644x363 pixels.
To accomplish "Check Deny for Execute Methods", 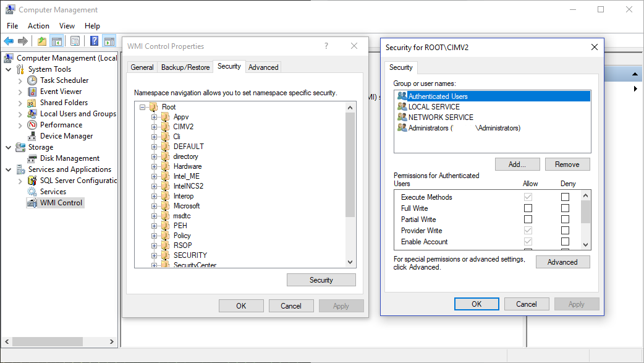I will coord(565,197).
